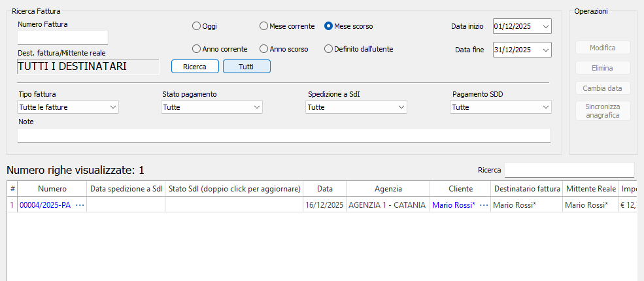Open invoice link 00004/2025-PA

45,205
